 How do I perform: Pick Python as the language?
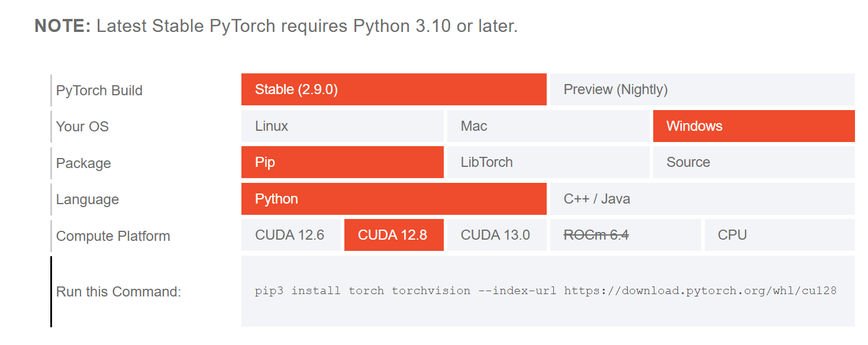pyautogui.click(x=393, y=199)
